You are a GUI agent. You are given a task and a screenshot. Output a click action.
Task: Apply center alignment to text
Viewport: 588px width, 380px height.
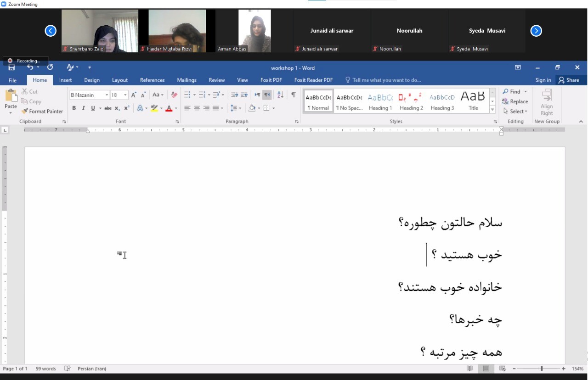click(x=197, y=108)
